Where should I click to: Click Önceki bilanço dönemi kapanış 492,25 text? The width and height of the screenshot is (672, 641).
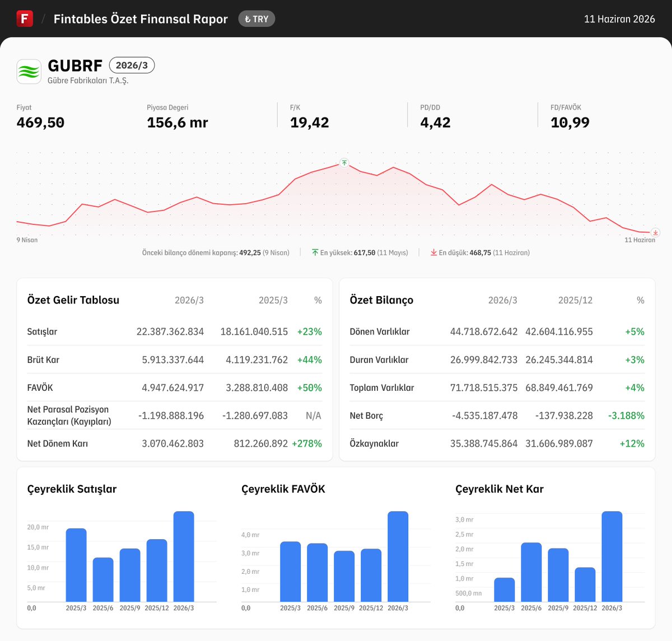[x=216, y=253]
